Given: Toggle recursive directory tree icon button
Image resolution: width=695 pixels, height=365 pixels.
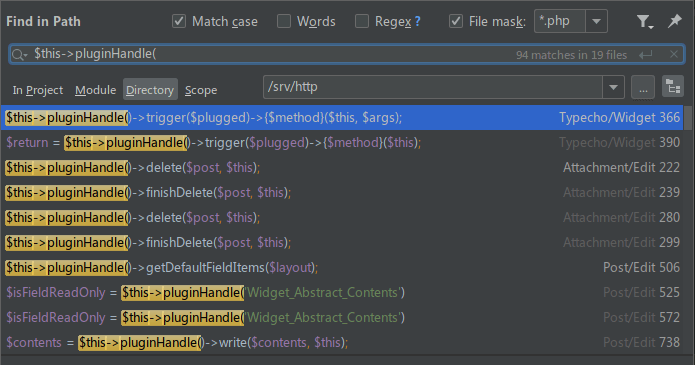Looking at the screenshot, I should point(673,87).
